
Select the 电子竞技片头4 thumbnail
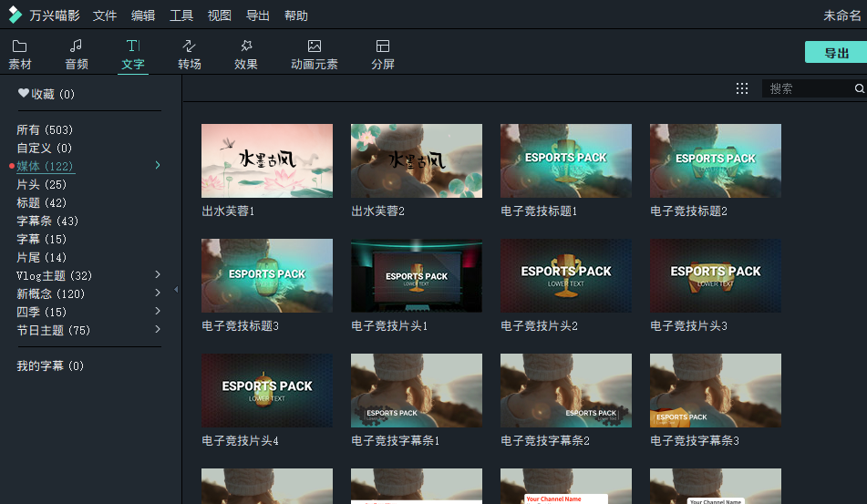coord(267,391)
